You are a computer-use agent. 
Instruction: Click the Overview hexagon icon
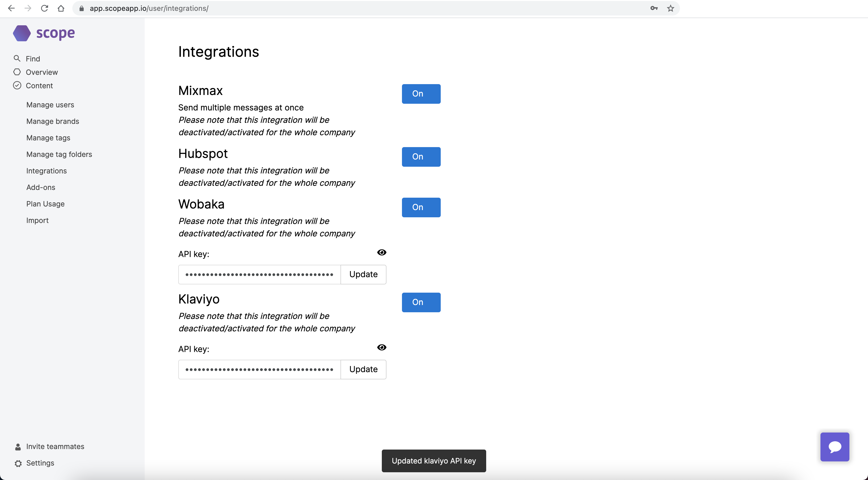tap(17, 72)
